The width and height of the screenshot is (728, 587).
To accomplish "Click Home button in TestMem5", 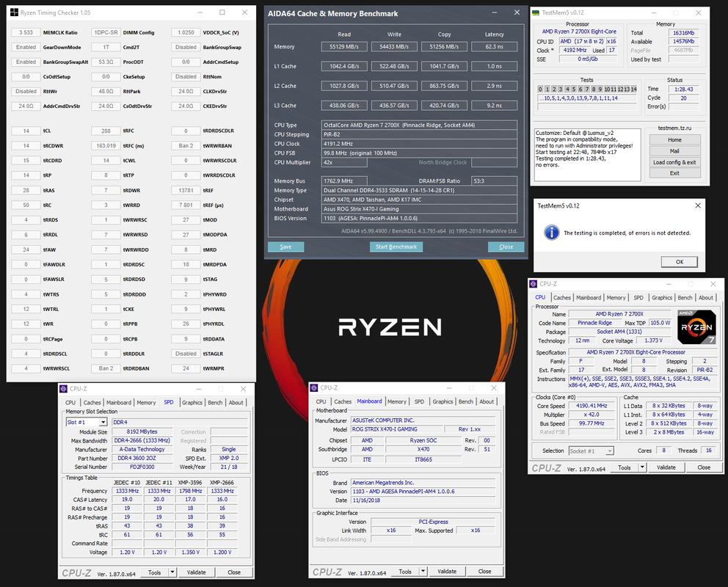I will (674, 139).
